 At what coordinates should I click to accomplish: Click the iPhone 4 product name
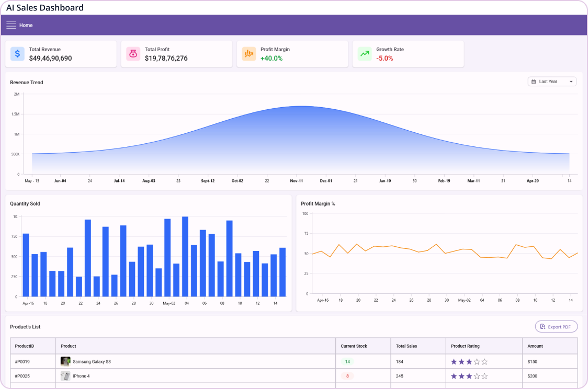pos(82,376)
